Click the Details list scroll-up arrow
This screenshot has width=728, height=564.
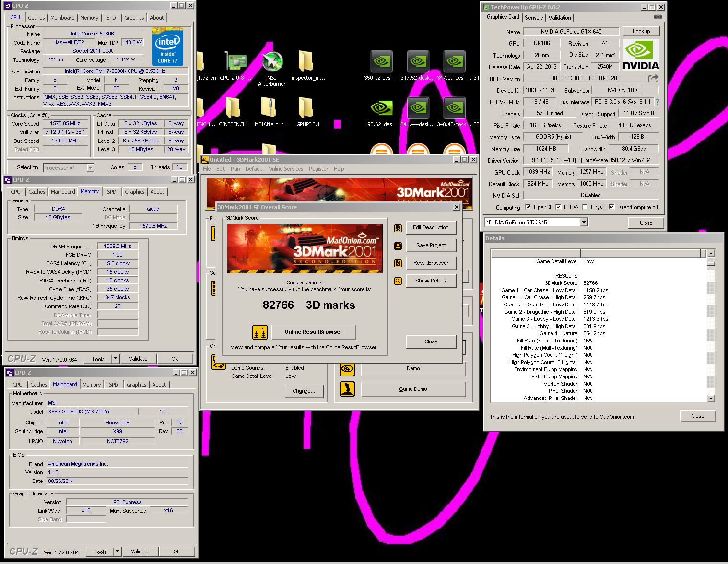(x=711, y=253)
